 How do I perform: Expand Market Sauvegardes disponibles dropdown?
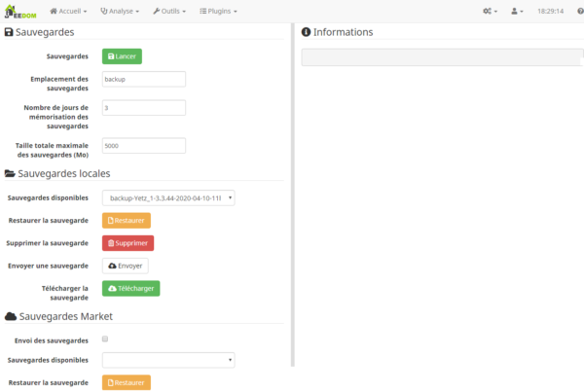point(168,360)
